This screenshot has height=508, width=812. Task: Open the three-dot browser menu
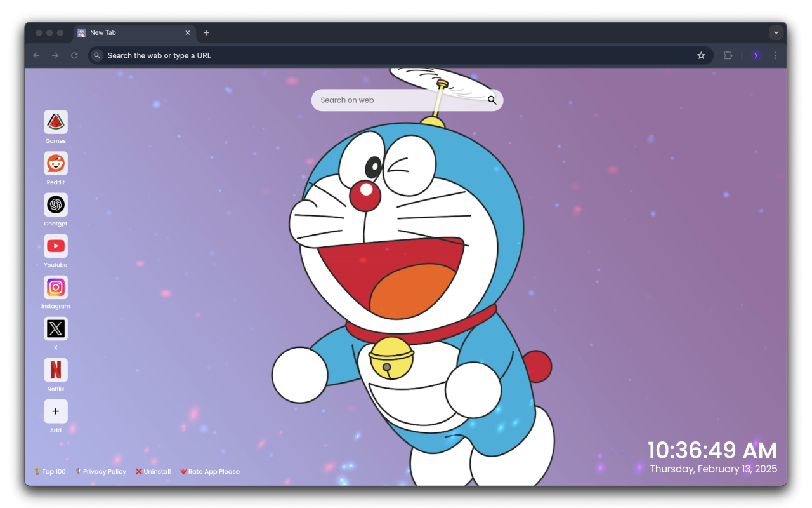pyautogui.click(x=775, y=55)
